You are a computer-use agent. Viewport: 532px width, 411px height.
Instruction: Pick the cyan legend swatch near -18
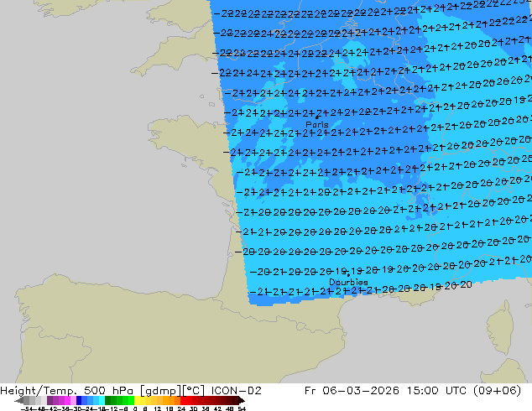pos(102,400)
